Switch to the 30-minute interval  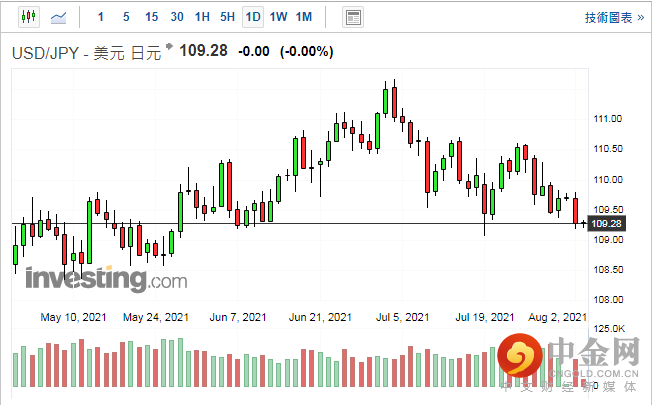point(177,17)
